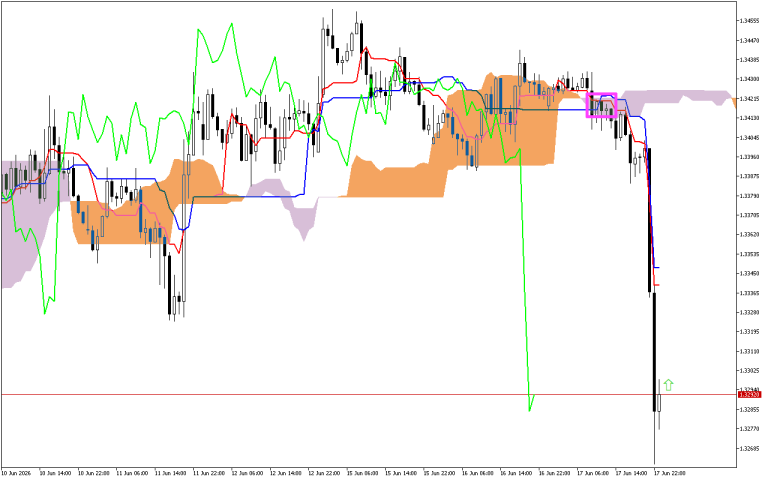Click the green up arrow signal marker
This screenshot has height=480, width=768.
(x=668, y=385)
